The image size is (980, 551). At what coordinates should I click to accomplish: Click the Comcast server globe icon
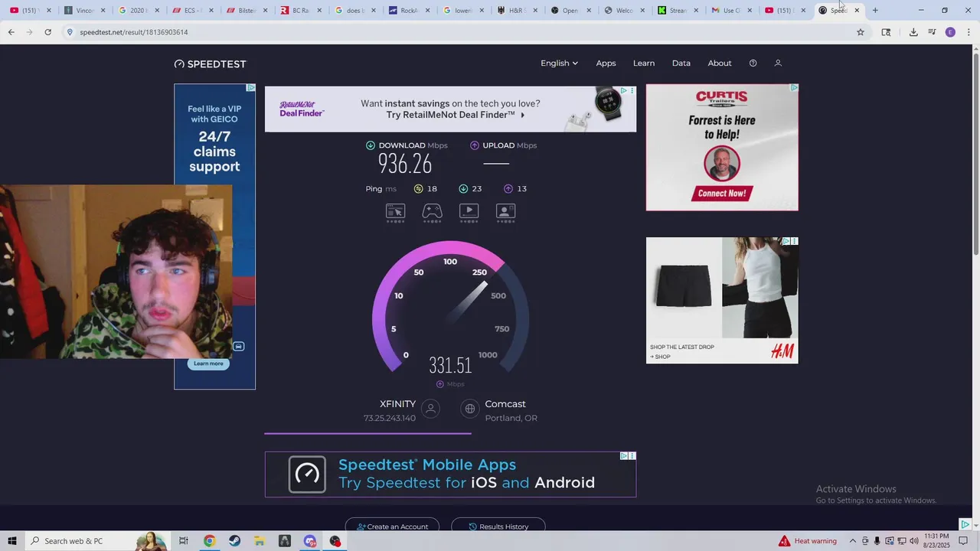coord(470,409)
